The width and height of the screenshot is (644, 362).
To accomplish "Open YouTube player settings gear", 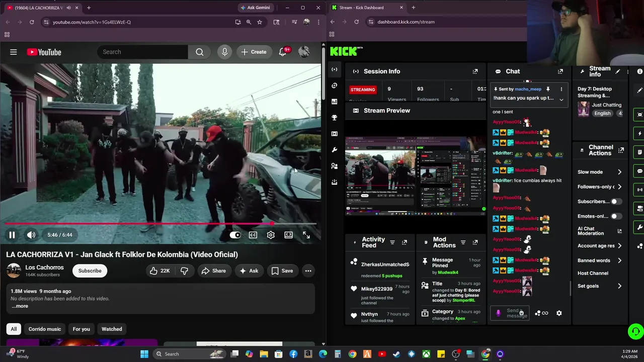I will pos(271,235).
